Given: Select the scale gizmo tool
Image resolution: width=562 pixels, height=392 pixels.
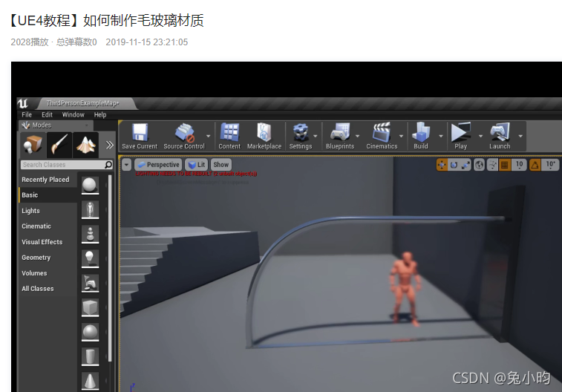Looking at the screenshot, I should (x=465, y=165).
